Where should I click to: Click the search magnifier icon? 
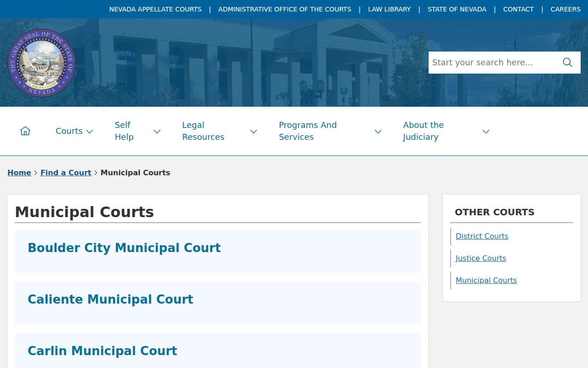coord(567,63)
